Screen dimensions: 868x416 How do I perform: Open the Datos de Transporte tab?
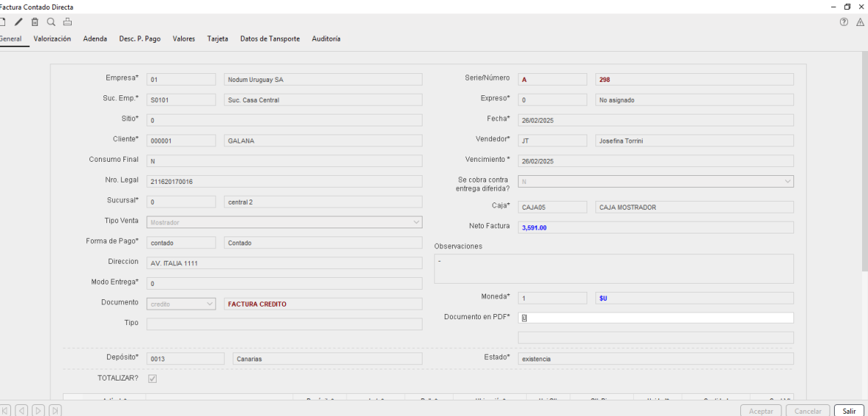coord(270,38)
